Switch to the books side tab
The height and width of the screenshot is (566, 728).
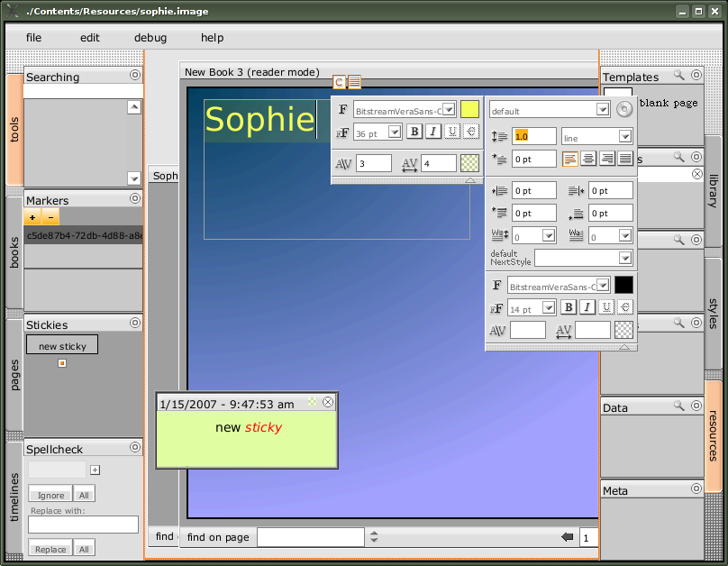14,252
